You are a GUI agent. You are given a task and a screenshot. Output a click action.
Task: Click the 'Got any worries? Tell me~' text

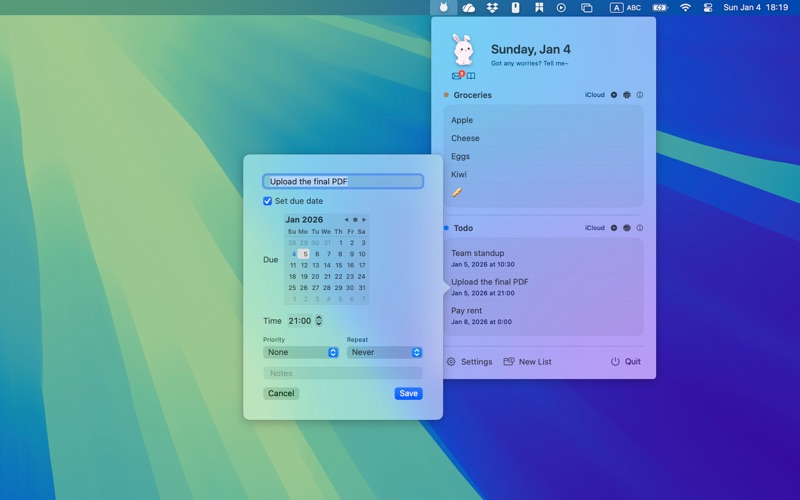[530, 63]
